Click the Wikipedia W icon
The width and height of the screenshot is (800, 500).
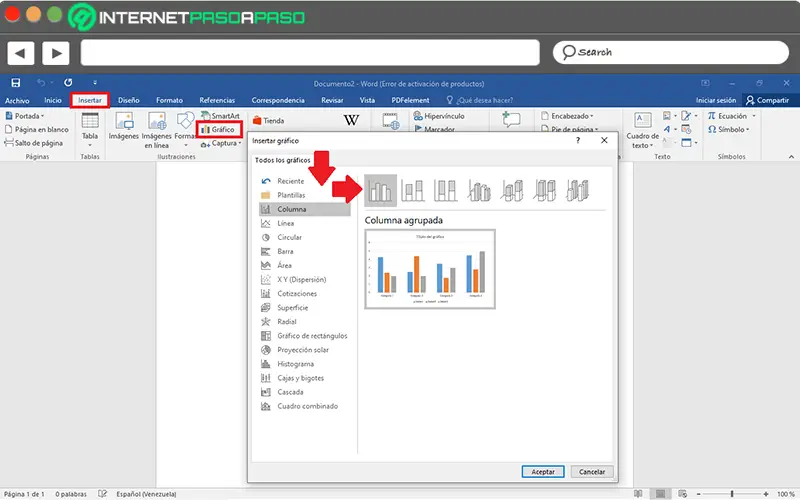[x=351, y=120]
